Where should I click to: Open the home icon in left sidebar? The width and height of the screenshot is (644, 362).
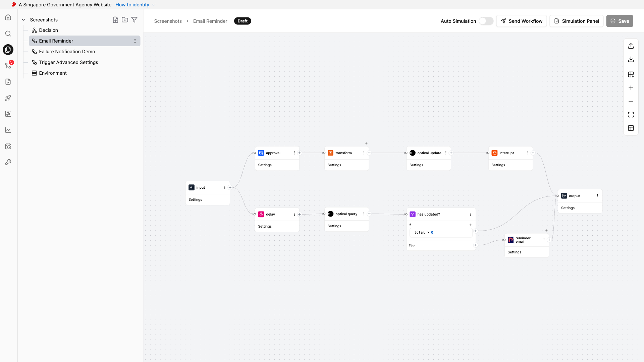pyautogui.click(x=8, y=17)
